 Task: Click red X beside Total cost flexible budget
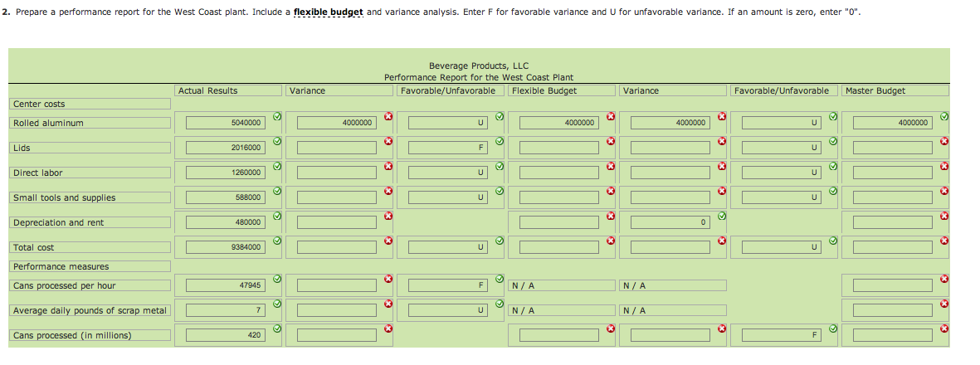611,241
